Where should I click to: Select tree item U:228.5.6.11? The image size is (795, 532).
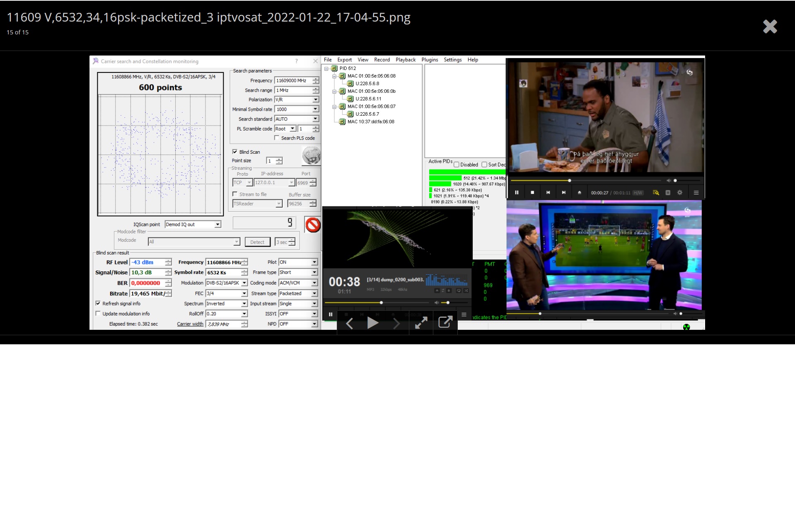click(368, 99)
